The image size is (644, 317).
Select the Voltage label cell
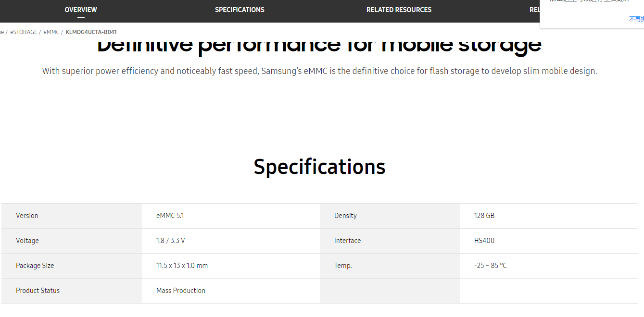(x=72, y=241)
